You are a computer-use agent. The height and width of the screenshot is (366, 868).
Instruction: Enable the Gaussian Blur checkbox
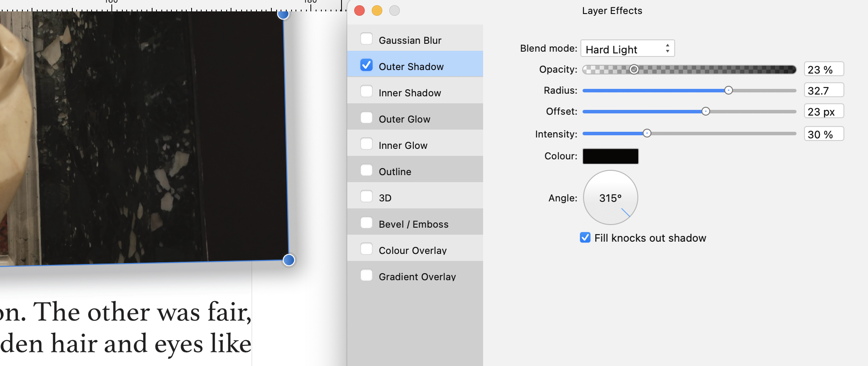[366, 39]
